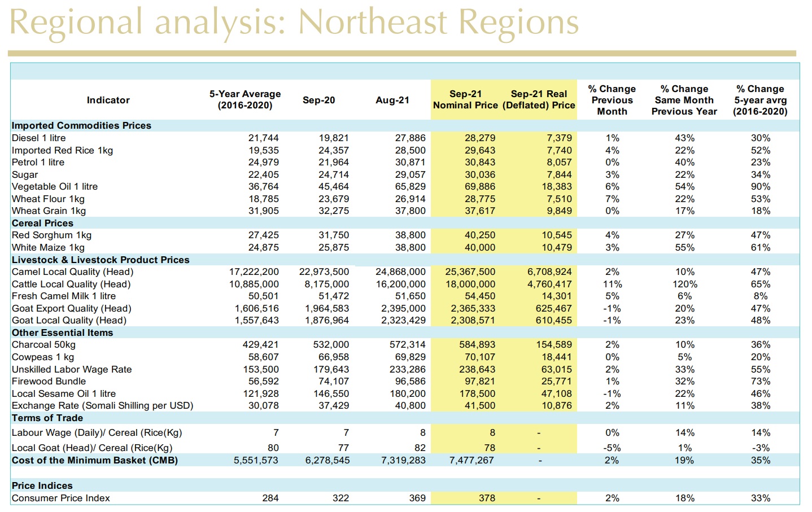This screenshot has width=812, height=512.
Task: Click the 'Vegetable Oil 1 litre' row label
Action: pos(55,186)
